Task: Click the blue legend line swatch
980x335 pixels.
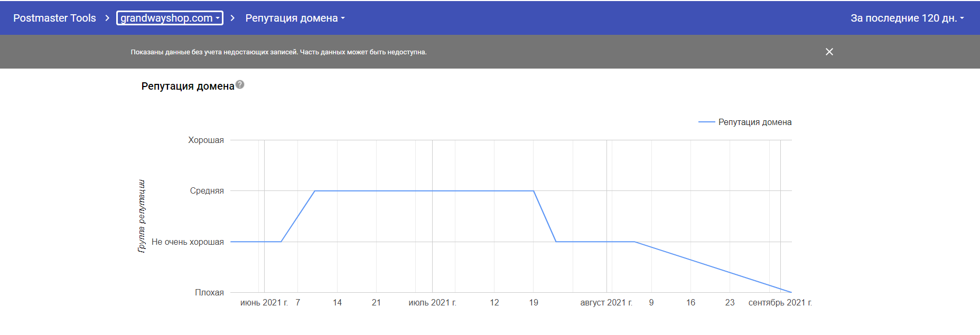Action: pos(706,122)
